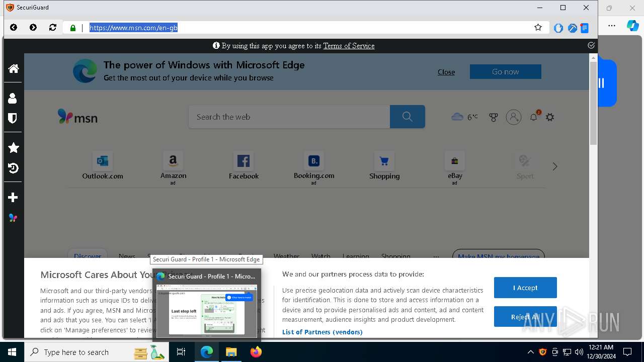
Task: Show hidden system tray icons
Action: [x=530, y=352]
